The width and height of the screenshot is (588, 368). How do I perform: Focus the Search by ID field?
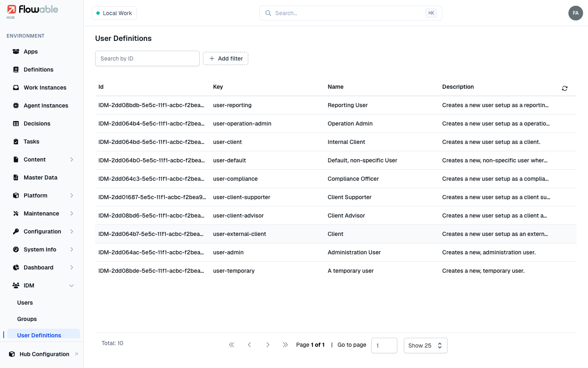click(x=147, y=58)
